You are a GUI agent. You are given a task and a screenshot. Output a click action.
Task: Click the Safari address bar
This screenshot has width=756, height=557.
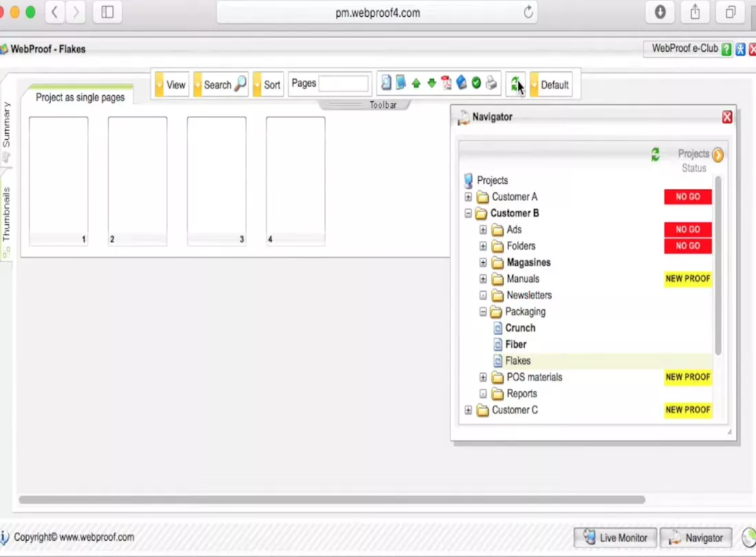[x=377, y=12]
